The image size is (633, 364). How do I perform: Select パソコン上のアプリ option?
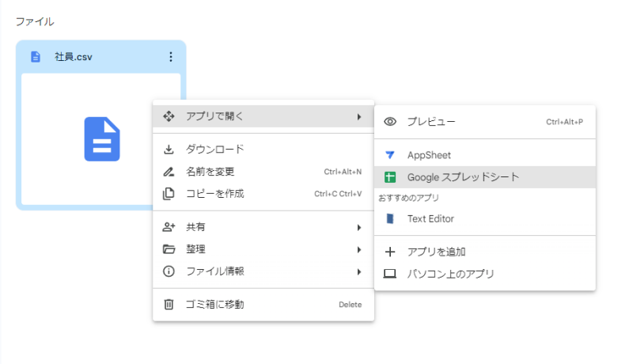pyautogui.click(x=485, y=274)
